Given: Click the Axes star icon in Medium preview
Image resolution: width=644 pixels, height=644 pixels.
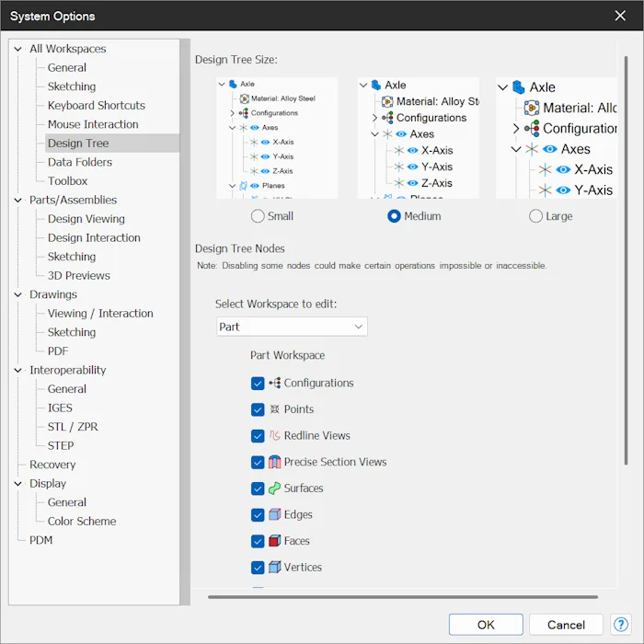Looking at the screenshot, I should pyautogui.click(x=387, y=134).
